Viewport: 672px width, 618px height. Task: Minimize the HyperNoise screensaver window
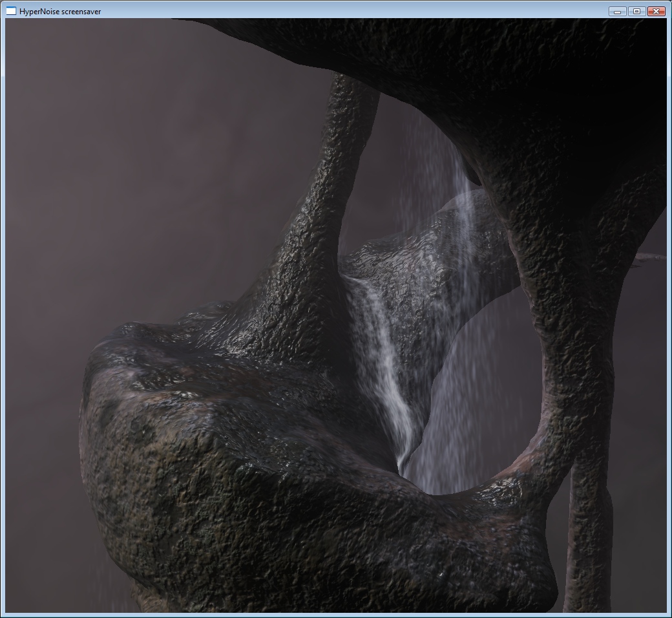(617, 11)
